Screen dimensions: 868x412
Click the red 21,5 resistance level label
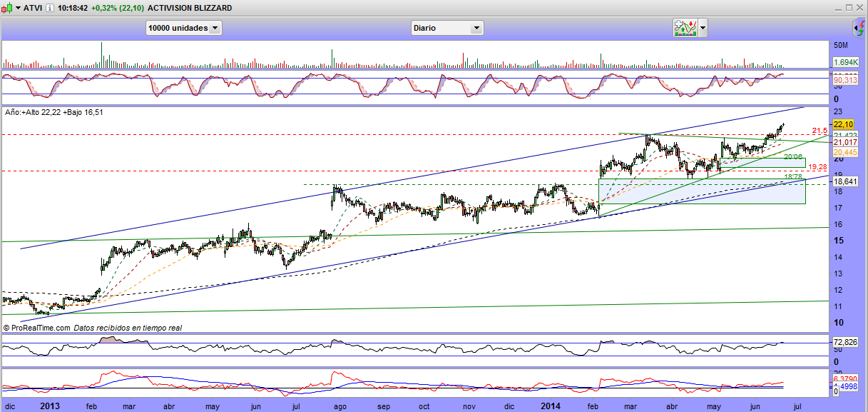pyautogui.click(x=819, y=131)
